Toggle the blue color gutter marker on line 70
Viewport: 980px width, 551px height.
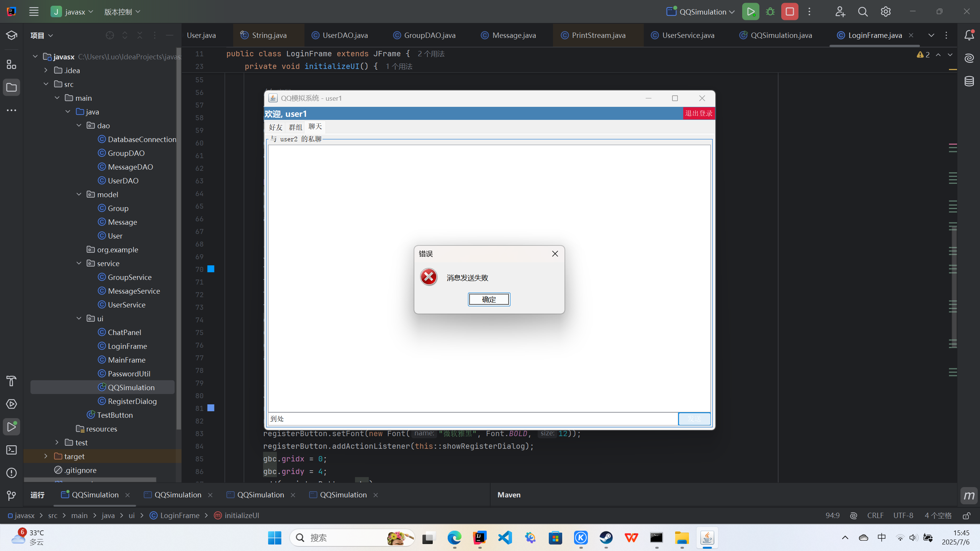[211, 269]
